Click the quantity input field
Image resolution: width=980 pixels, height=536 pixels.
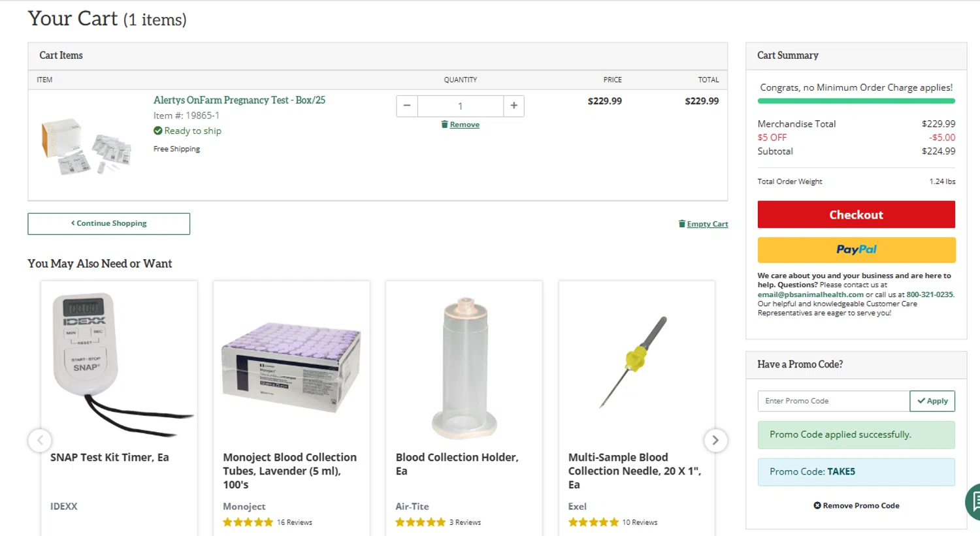coord(461,106)
